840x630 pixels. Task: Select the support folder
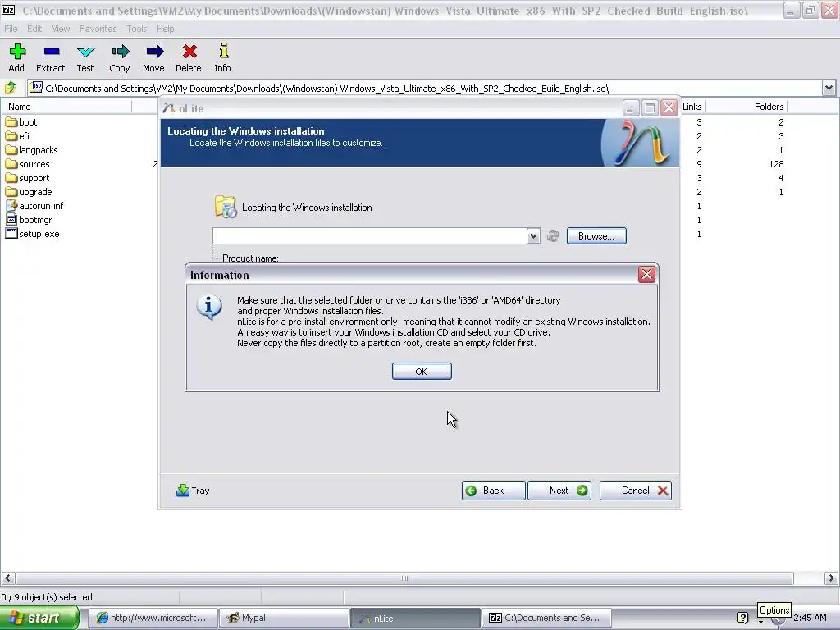27,178
